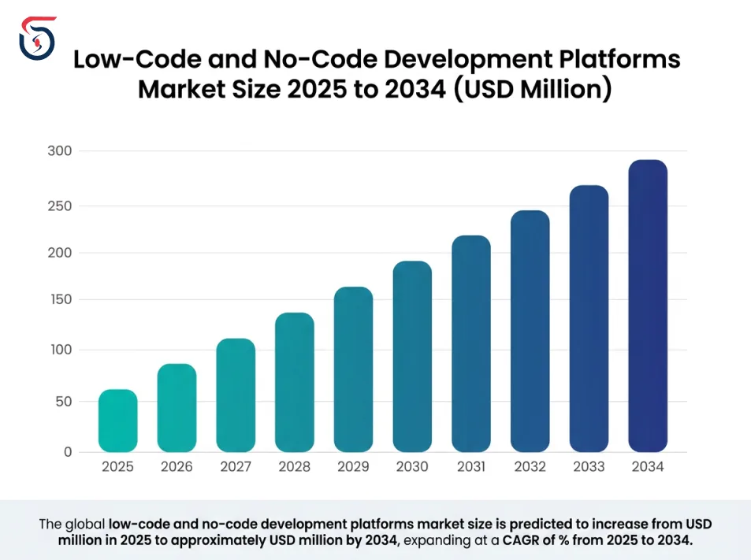
Task: Click the 2029 x-axis label
Action: (354, 466)
